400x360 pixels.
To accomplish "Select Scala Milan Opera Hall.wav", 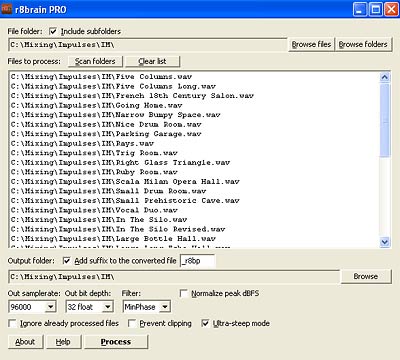I will click(x=125, y=182).
